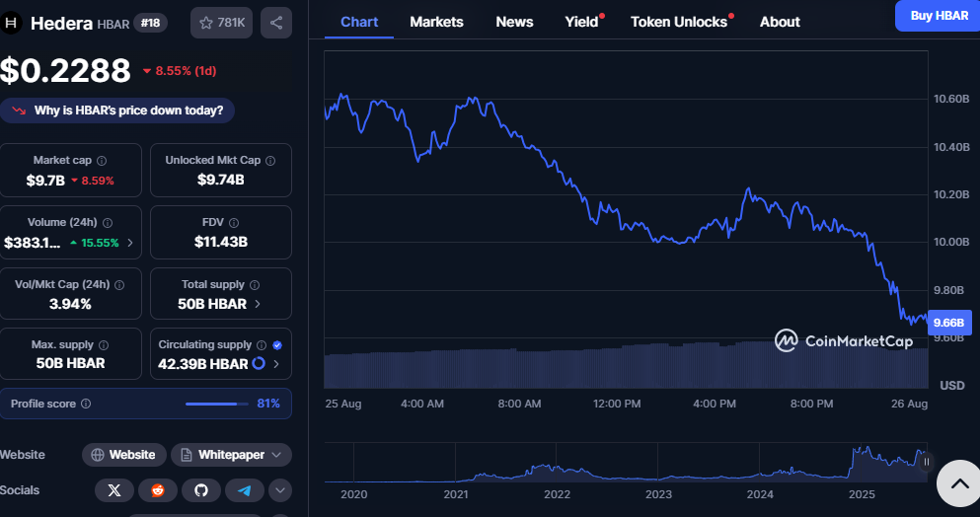Viewport: 980px width, 517px height.
Task: Click the 81% profile score value
Action: tap(268, 404)
